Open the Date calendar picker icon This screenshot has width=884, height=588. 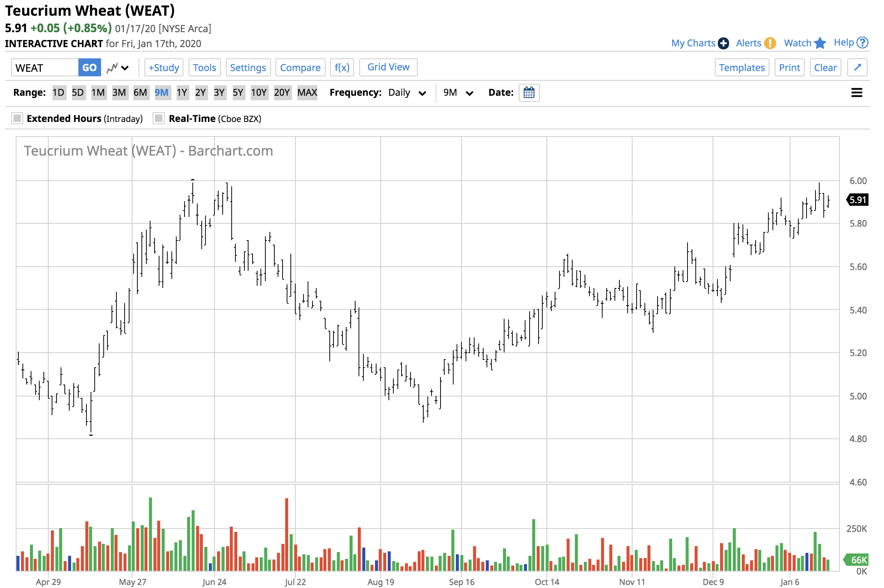click(x=528, y=93)
